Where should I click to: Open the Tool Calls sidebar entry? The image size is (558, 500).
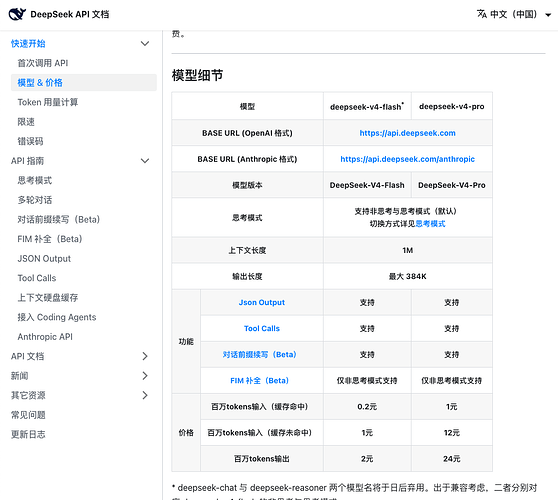[37, 278]
